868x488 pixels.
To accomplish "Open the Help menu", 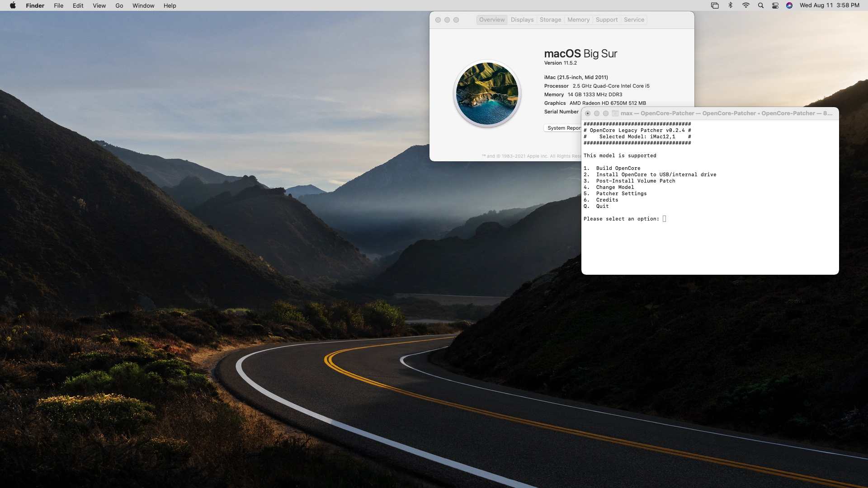I will point(170,5).
